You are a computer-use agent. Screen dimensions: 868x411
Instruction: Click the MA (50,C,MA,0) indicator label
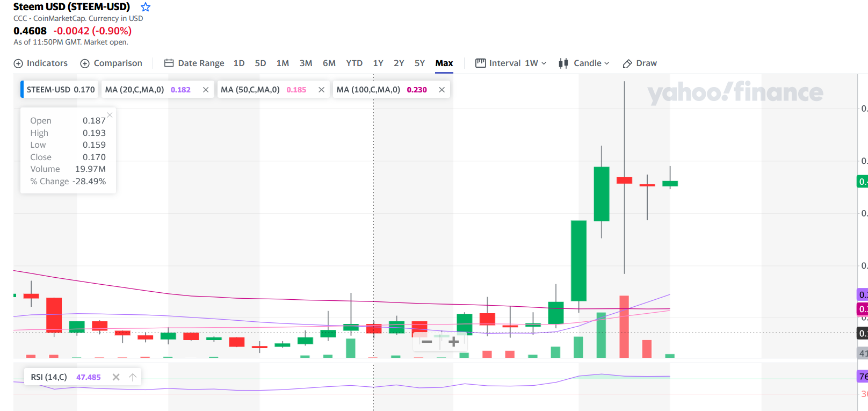click(x=250, y=90)
